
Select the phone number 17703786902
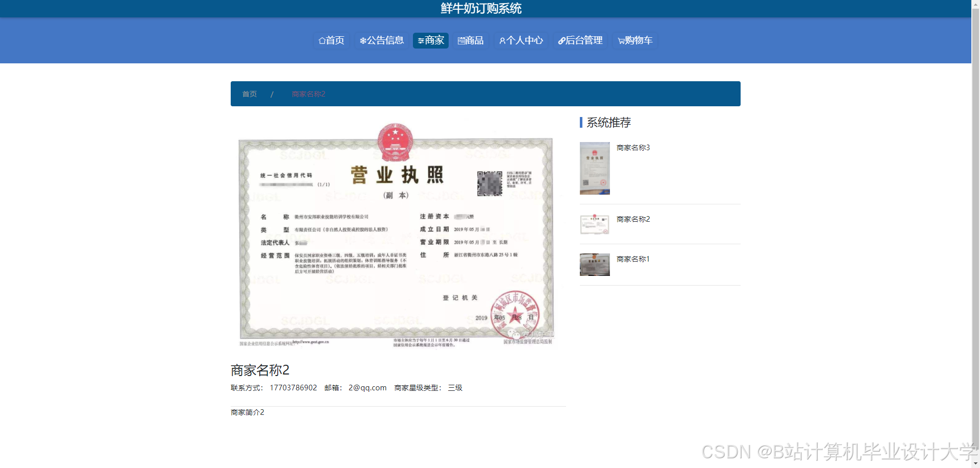point(293,388)
